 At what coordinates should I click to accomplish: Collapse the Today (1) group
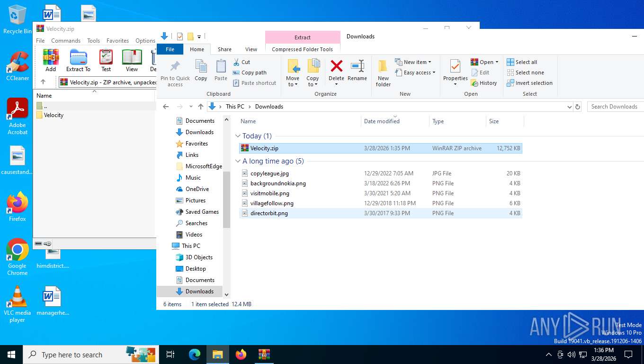pyautogui.click(x=238, y=136)
